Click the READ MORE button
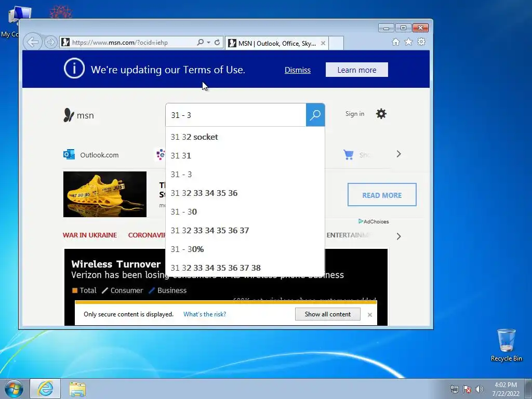This screenshot has width=532, height=399. tap(382, 195)
